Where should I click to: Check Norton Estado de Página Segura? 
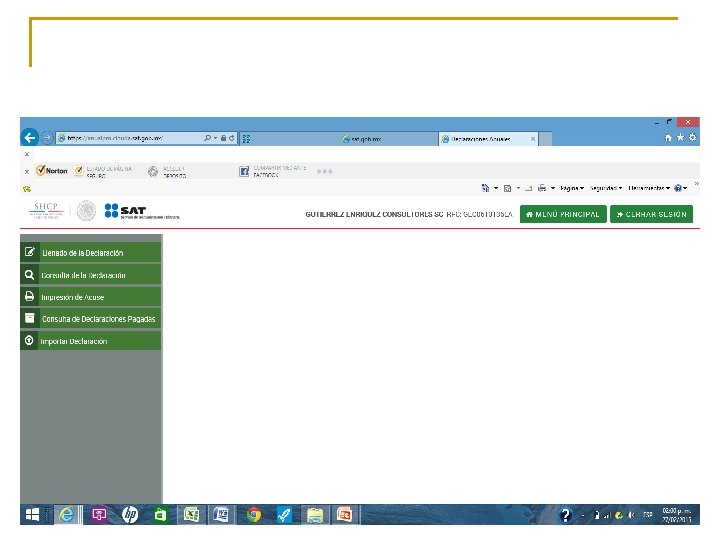pyautogui.click(x=103, y=171)
